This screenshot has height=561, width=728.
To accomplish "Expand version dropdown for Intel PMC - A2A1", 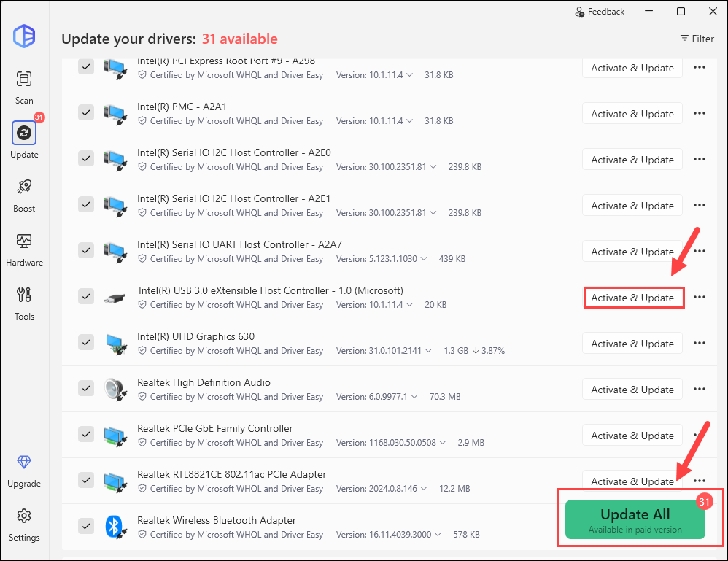I will pos(409,121).
